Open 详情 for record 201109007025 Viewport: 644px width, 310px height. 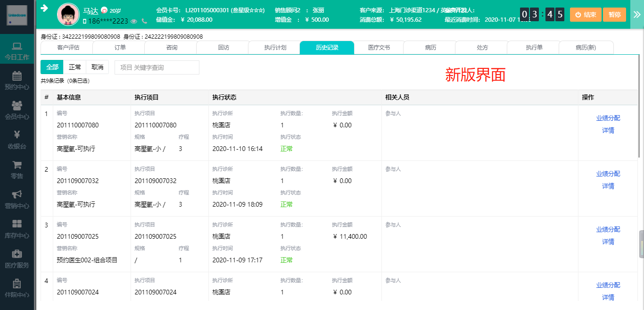[x=608, y=242]
